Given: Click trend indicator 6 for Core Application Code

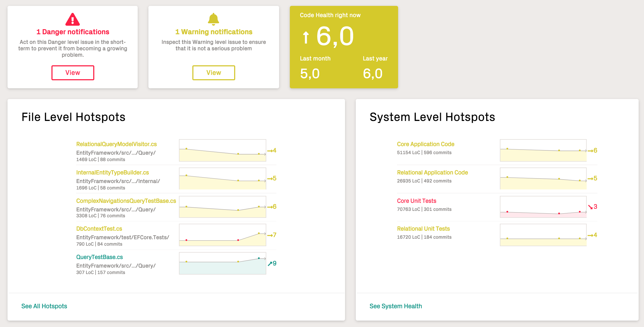Looking at the screenshot, I should tap(593, 150).
